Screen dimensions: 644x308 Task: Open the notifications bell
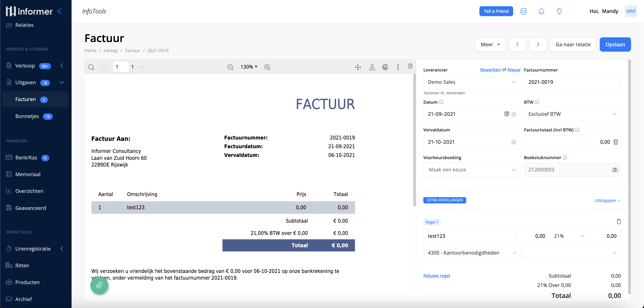(x=541, y=11)
